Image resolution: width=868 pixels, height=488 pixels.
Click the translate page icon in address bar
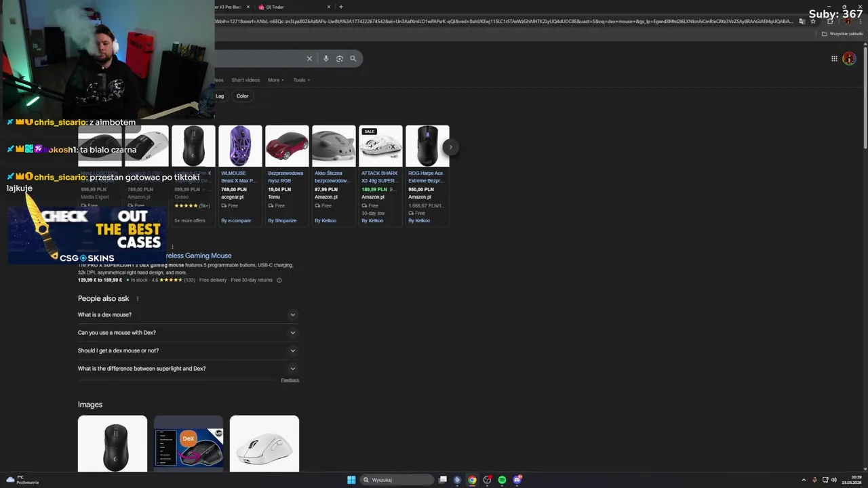802,21
